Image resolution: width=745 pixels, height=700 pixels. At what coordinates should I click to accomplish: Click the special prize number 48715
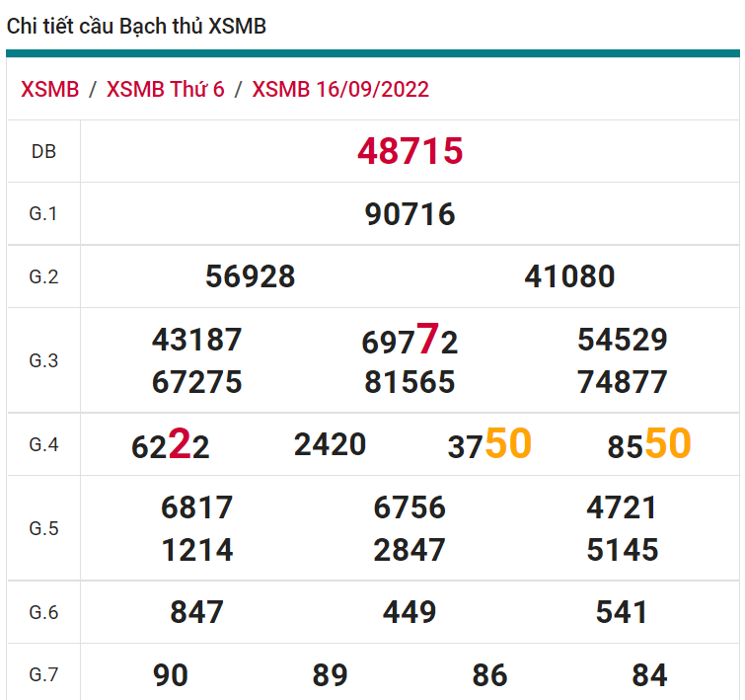click(410, 152)
